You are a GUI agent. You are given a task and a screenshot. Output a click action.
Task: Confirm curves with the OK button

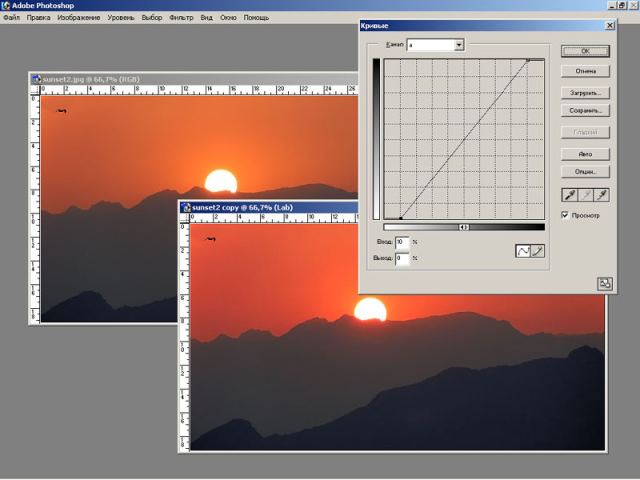(585, 51)
